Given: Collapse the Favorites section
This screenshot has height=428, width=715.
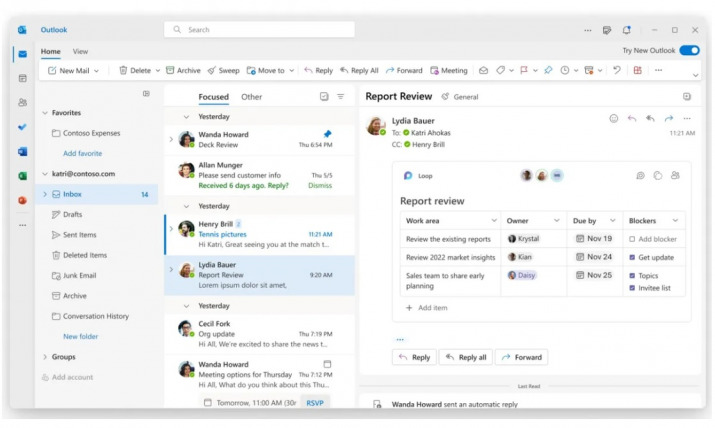Looking at the screenshot, I should 45,113.
